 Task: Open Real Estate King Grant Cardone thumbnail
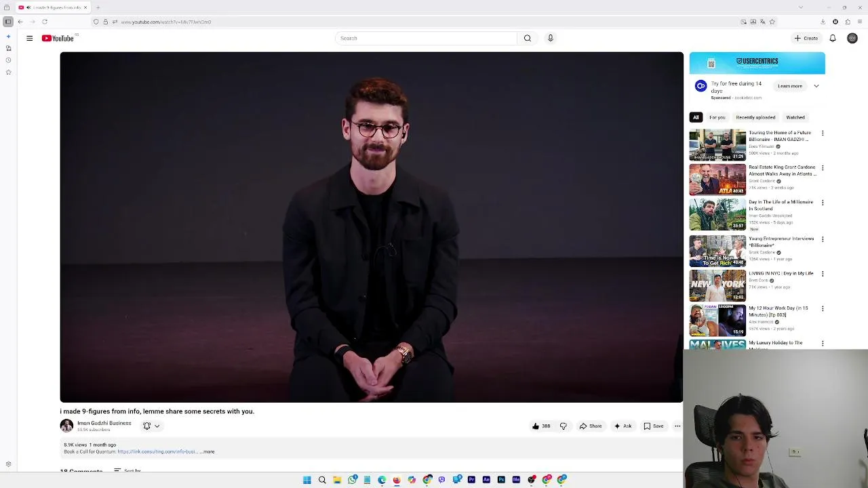point(717,180)
